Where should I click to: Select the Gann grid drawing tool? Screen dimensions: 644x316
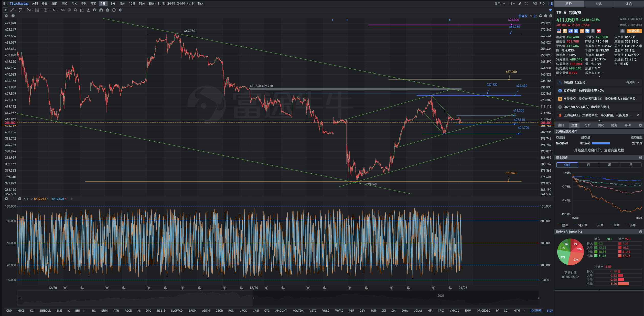pos(37,10)
